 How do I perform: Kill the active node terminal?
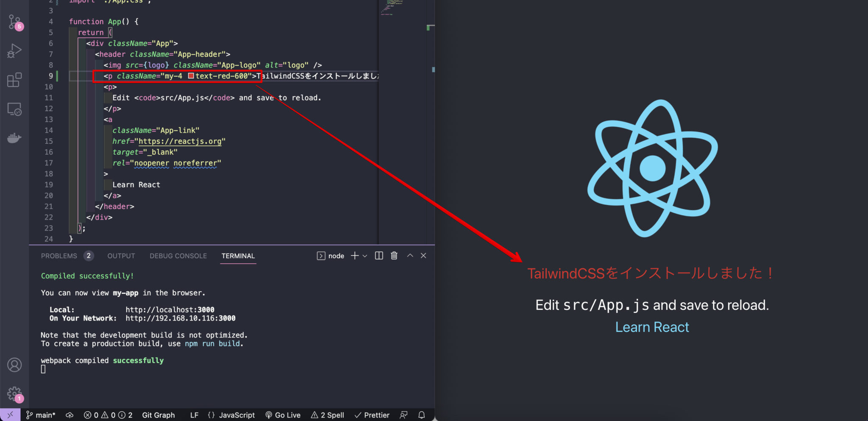point(394,256)
